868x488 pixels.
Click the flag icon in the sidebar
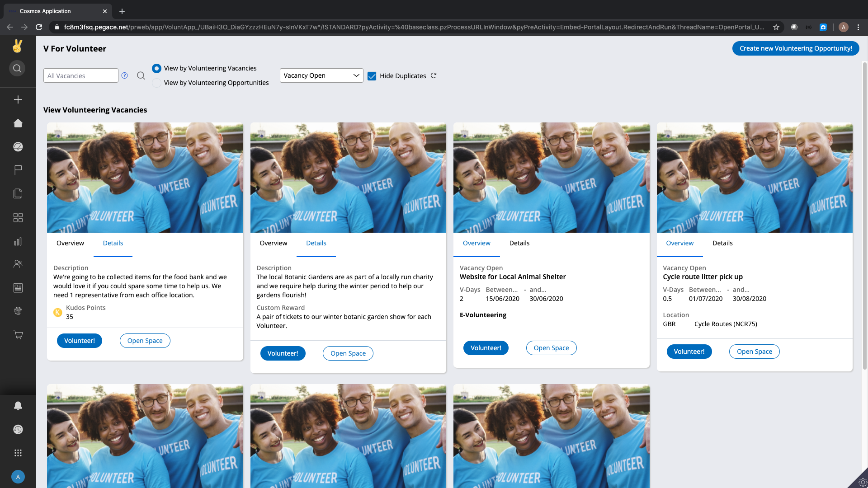18,170
